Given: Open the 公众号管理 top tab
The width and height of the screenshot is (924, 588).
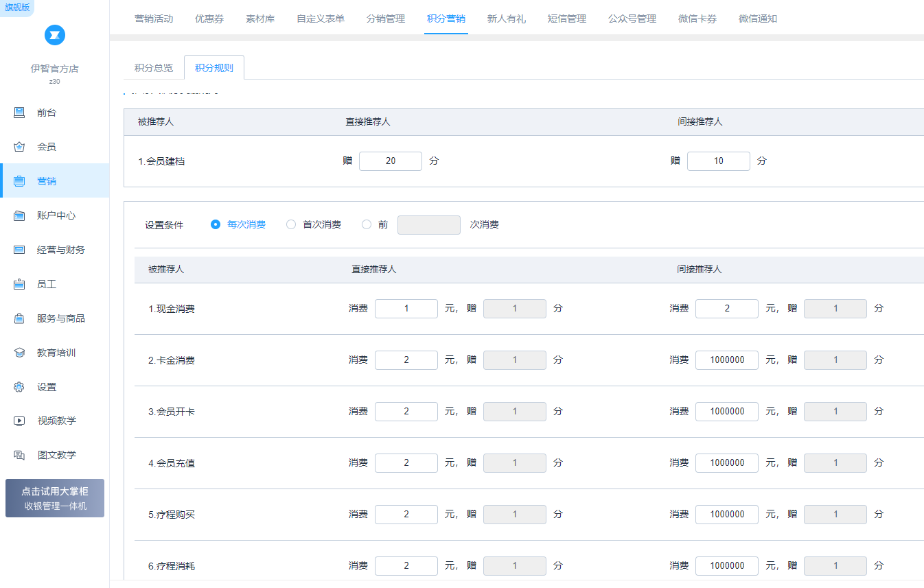Looking at the screenshot, I should tap(632, 19).
